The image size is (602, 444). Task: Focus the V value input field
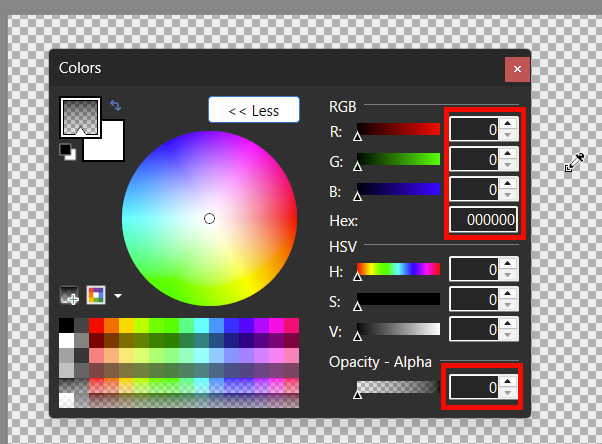coord(475,329)
